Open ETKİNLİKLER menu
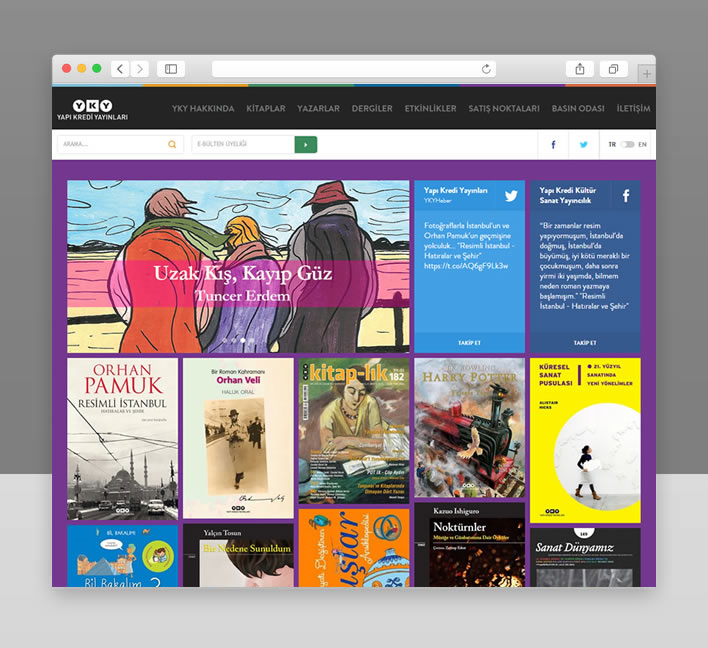 430,108
